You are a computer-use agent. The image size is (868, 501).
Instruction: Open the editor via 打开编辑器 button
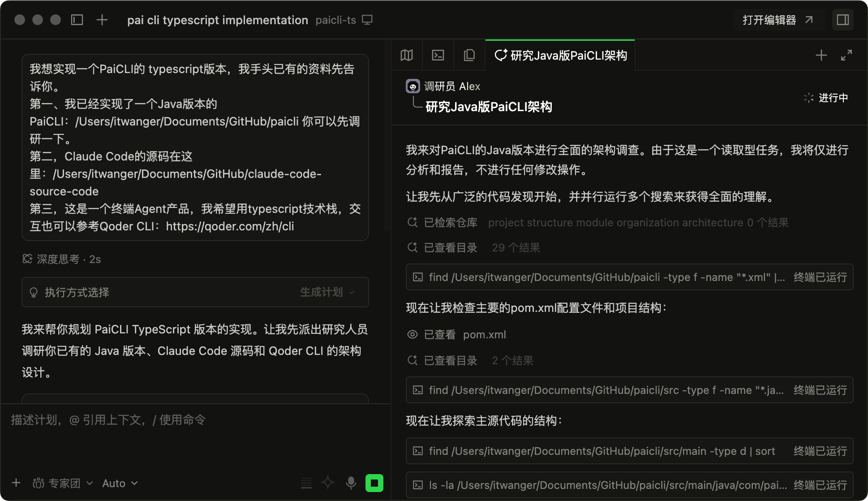tap(778, 20)
